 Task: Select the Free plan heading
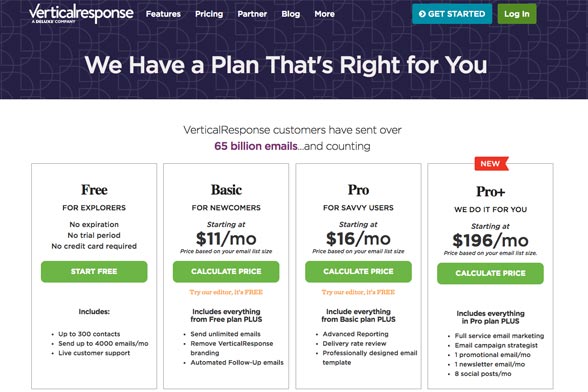pyautogui.click(x=94, y=190)
